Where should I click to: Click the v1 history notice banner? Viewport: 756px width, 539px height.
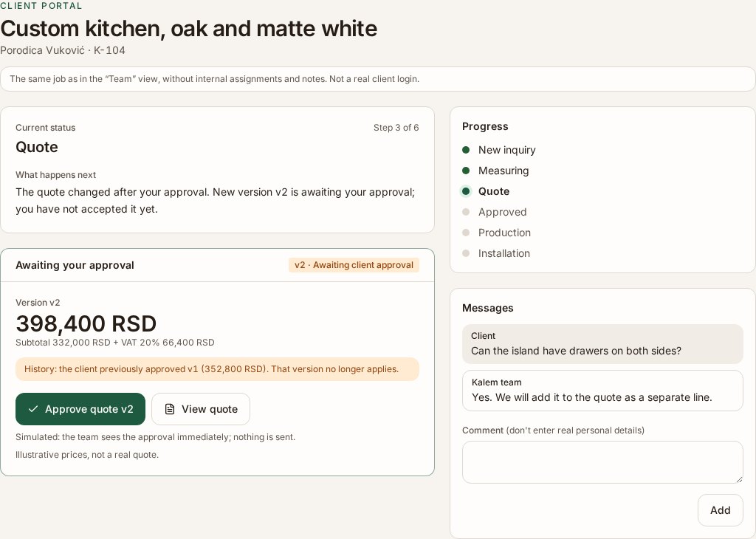[x=218, y=369]
